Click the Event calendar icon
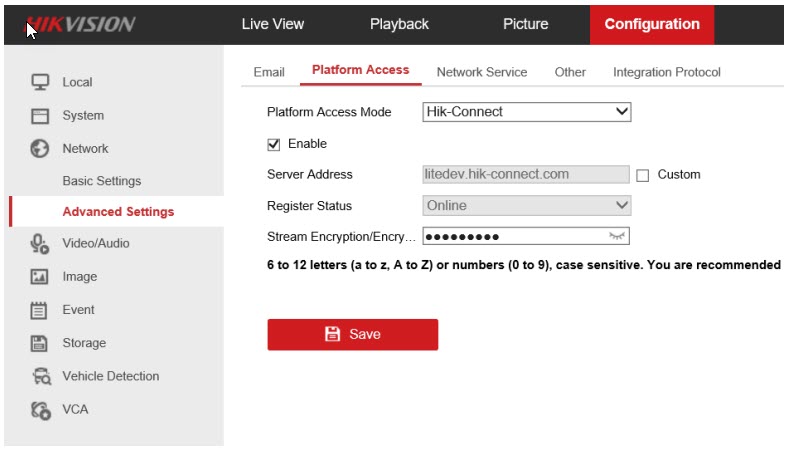788x454 pixels. [x=40, y=310]
